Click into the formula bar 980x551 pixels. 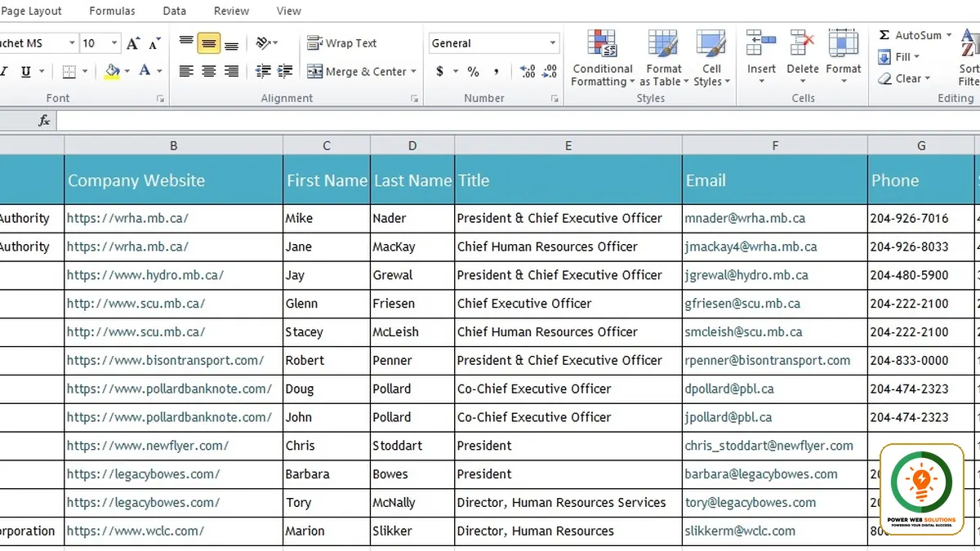519,121
